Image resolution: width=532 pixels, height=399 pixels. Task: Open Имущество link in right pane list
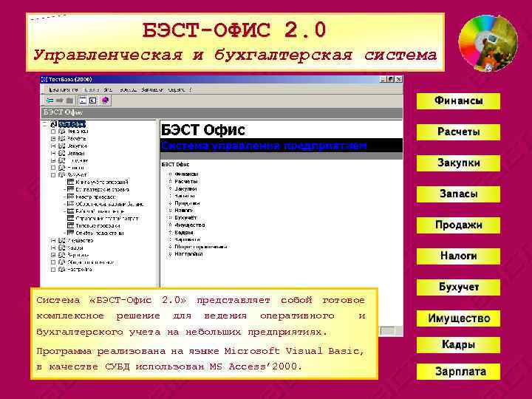pos(190,225)
